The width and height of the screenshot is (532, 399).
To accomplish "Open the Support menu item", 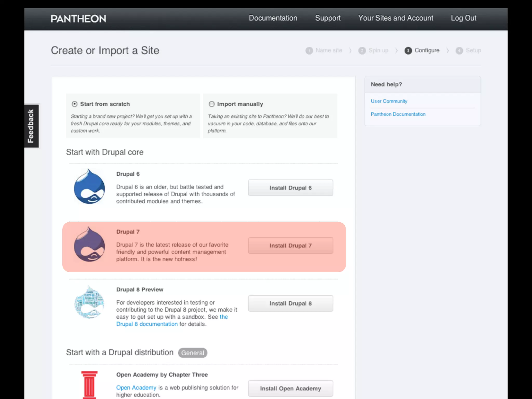I will (x=328, y=18).
